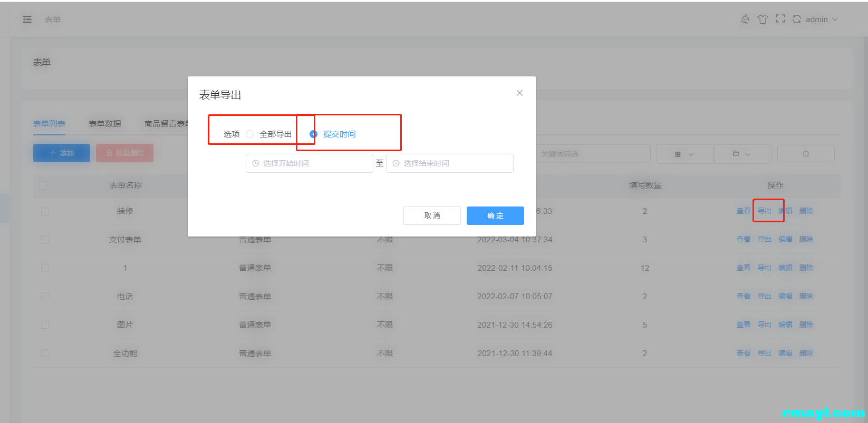Click the clock icon in start time field

256,163
